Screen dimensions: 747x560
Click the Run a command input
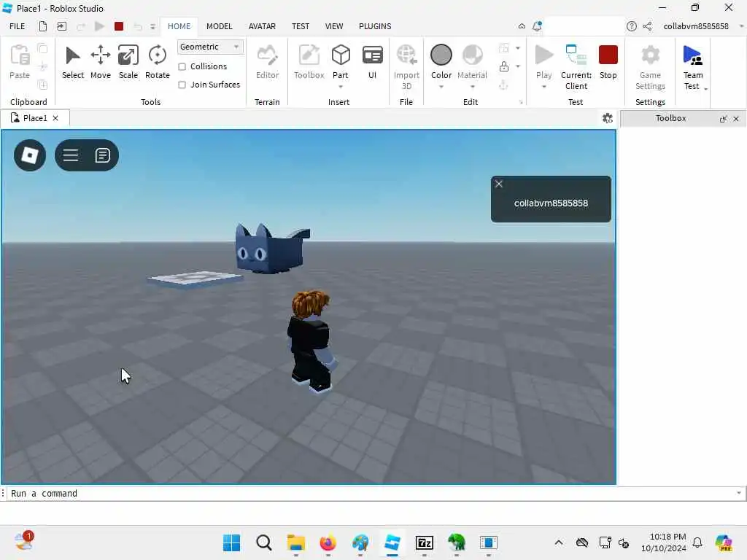point(370,494)
